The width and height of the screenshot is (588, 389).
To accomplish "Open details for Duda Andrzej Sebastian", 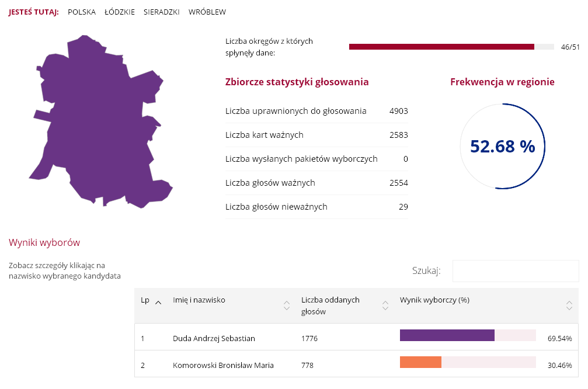I will coord(214,338).
